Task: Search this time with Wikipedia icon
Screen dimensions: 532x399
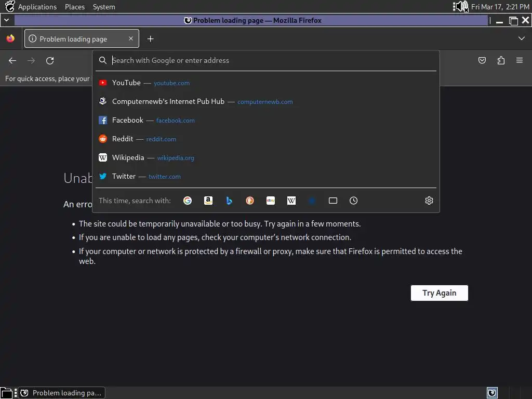Action: pyautogui.click(x=291, y=201)
